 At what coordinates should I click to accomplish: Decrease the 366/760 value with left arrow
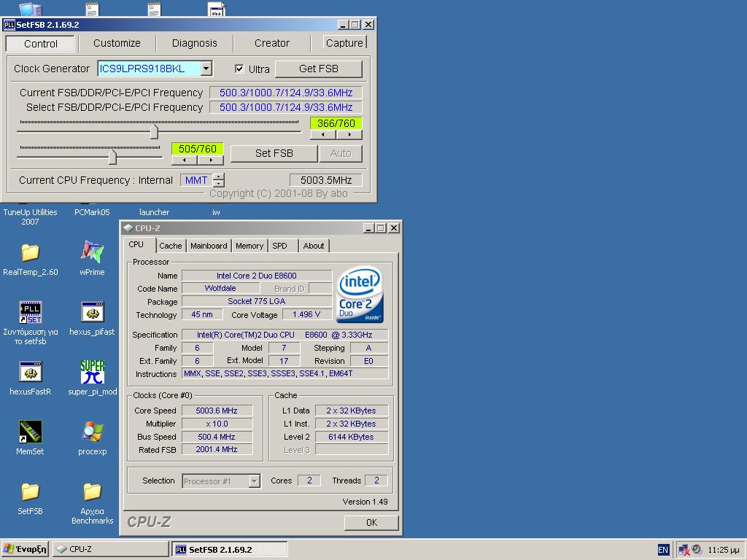point(323,135)
